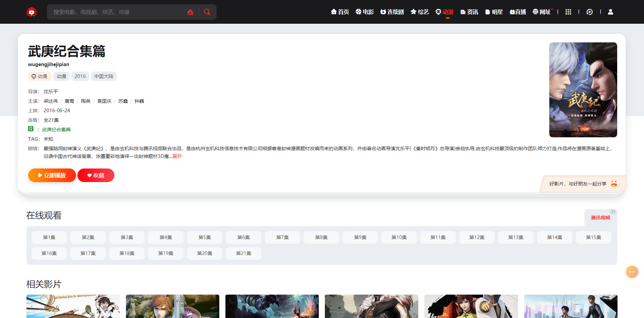644x318 pixels.
Task: Play episode 第20集
Action: pos(205,253)
